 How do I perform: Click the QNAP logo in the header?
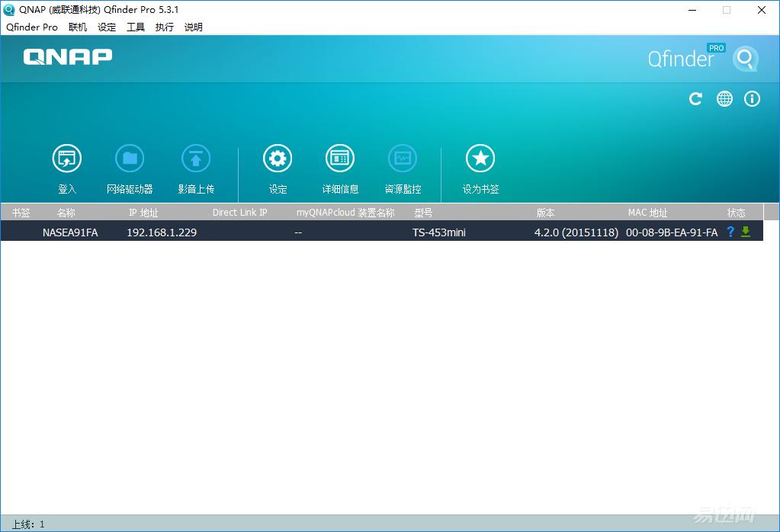tap(68, 56)
